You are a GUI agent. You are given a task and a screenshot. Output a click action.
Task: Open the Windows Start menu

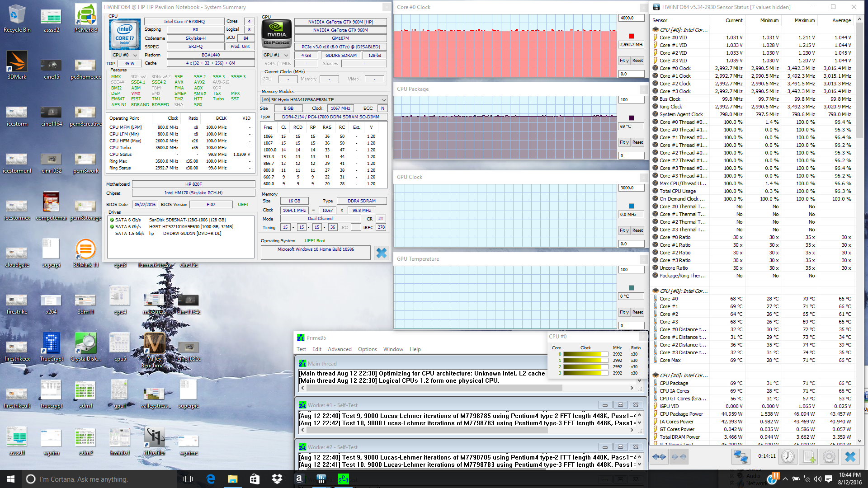[11, 479]
